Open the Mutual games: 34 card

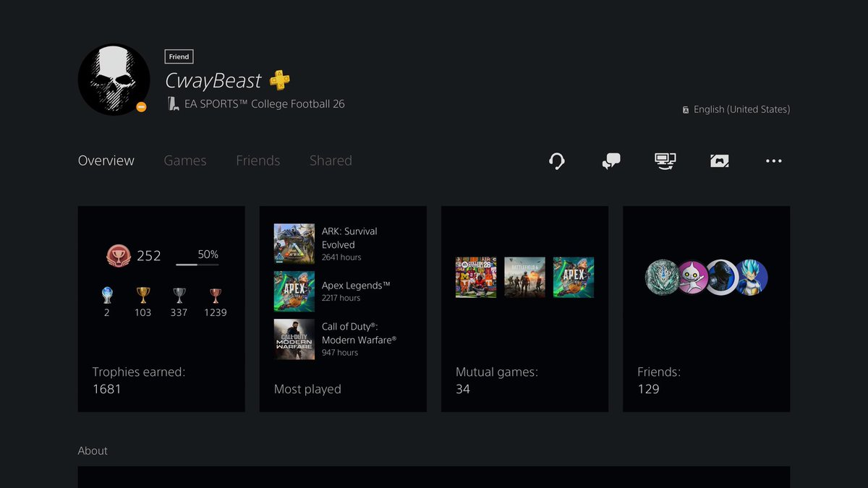pyautogui.click(x=524, y=309)
